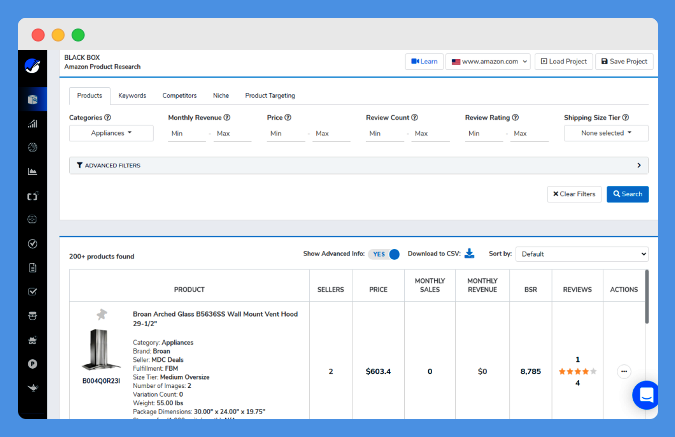Click the Learn video button
Image resolution: width=675 pixels, height=437 pixels.
coord(424,62)
